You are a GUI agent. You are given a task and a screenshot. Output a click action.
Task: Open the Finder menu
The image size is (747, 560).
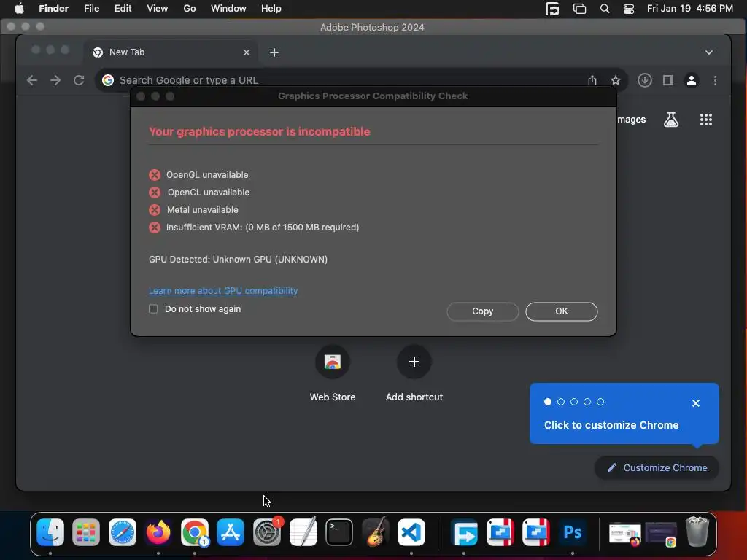(x=54, y=9)
